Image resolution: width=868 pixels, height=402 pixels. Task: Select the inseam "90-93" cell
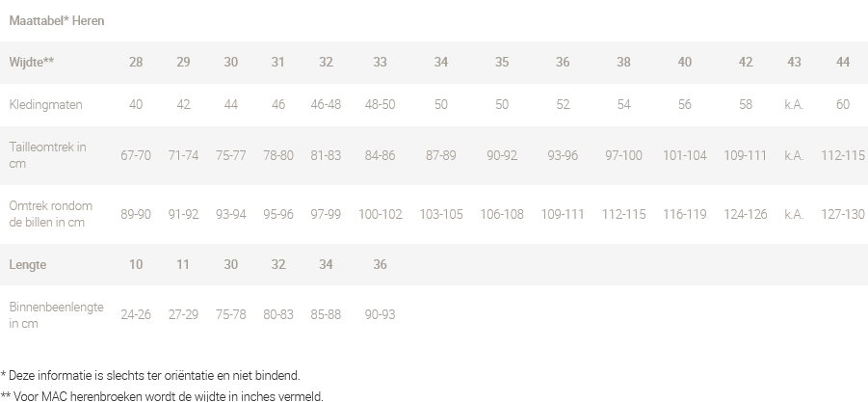(380, 314)
